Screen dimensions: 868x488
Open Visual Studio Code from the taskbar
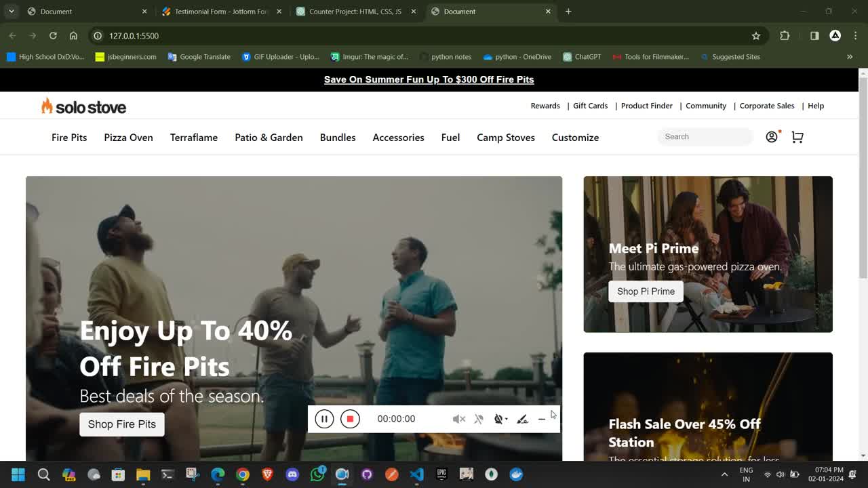pos(416,474)
